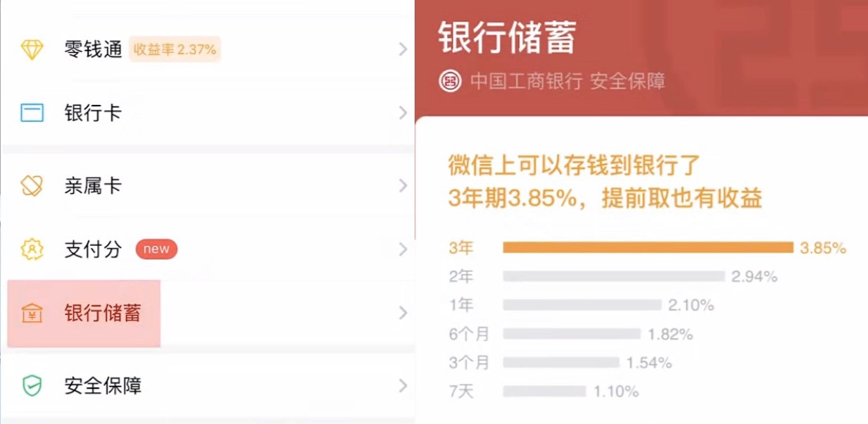
Task: Choose the 7天 1.10% deposit option
Action: (x=544, y=391)
